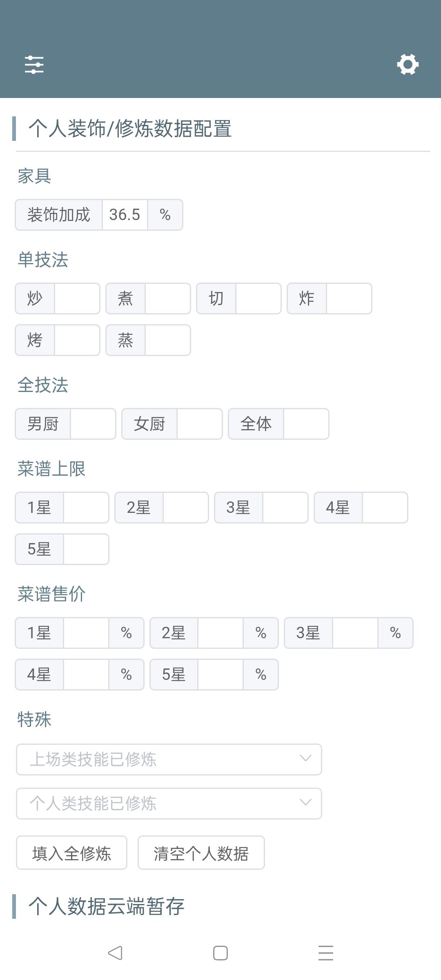Focus the 菜谱售价 4星 percent field
The image size is (441, 980).
tap(86, 675)
